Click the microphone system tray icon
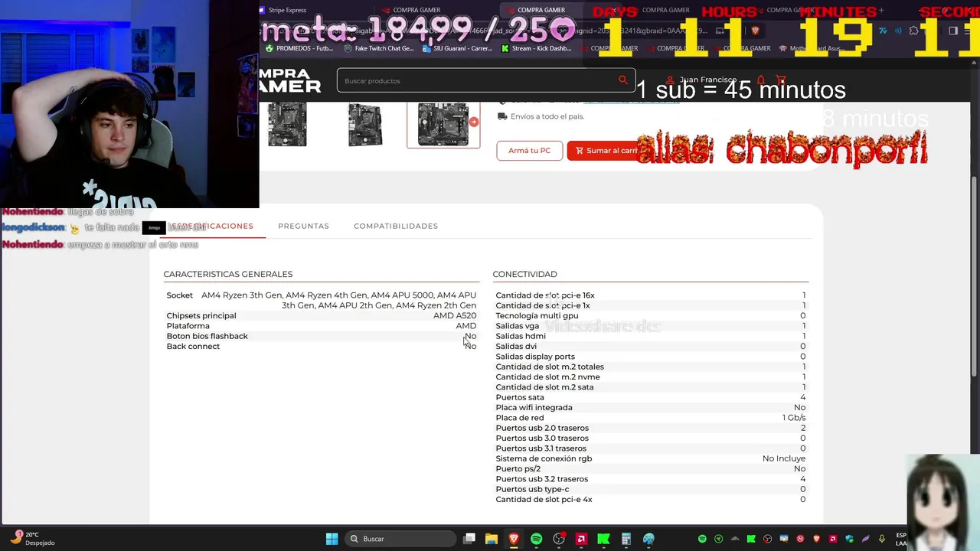 pyautogui.click(x=882, y=539)
